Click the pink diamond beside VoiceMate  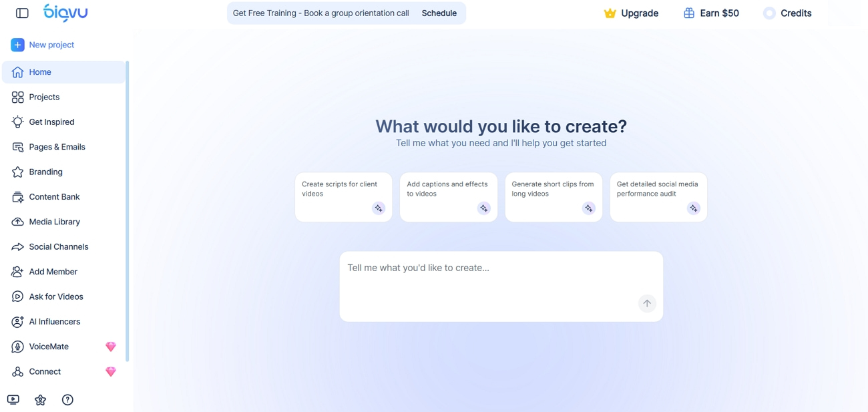point(111,347)
